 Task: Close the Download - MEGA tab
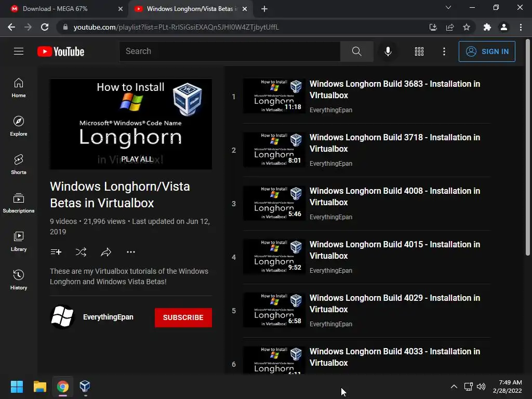(121, 9)
